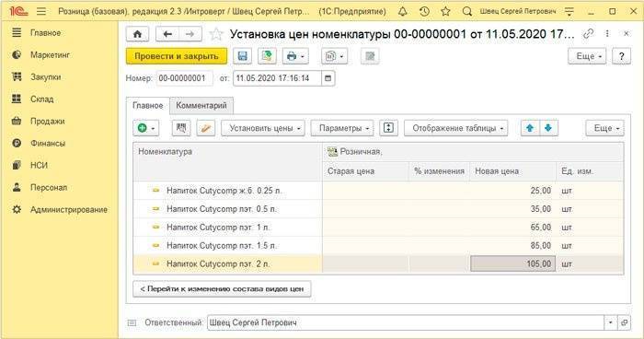This screenshot has width=644, height=339.
Task: Copy link to this document icon
Action: tap(588, 34)
